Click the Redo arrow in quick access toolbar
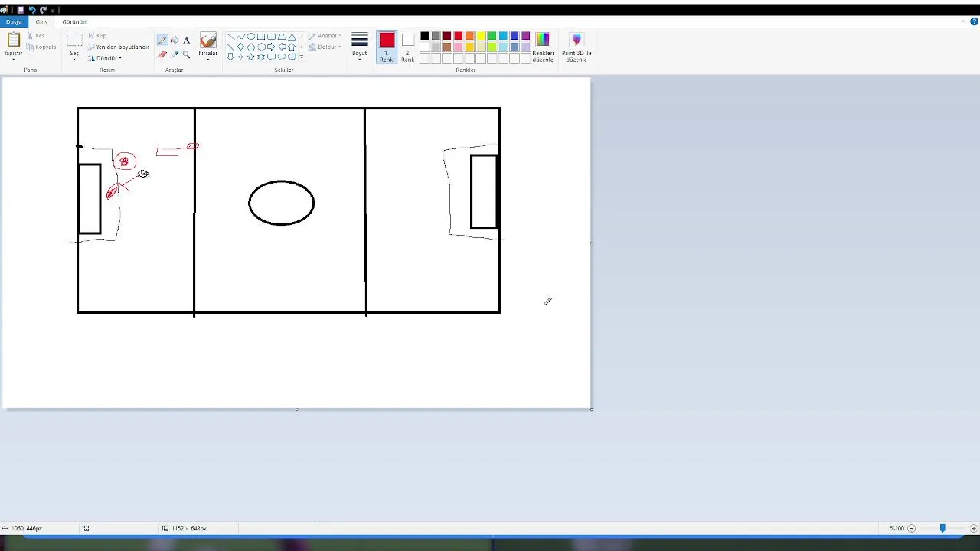The height and width of the screenshot is (551, 980). click(43, 10)
